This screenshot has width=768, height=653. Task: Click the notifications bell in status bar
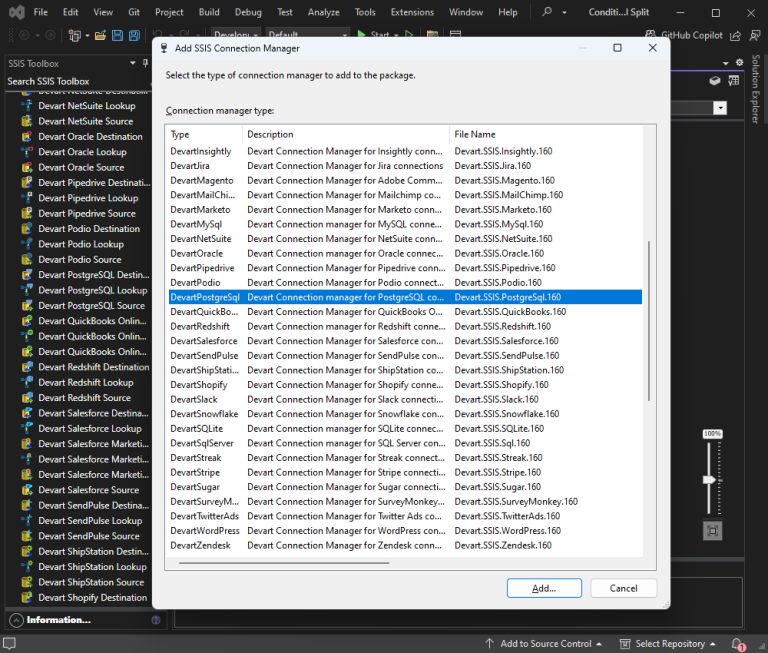pos(737,644)
